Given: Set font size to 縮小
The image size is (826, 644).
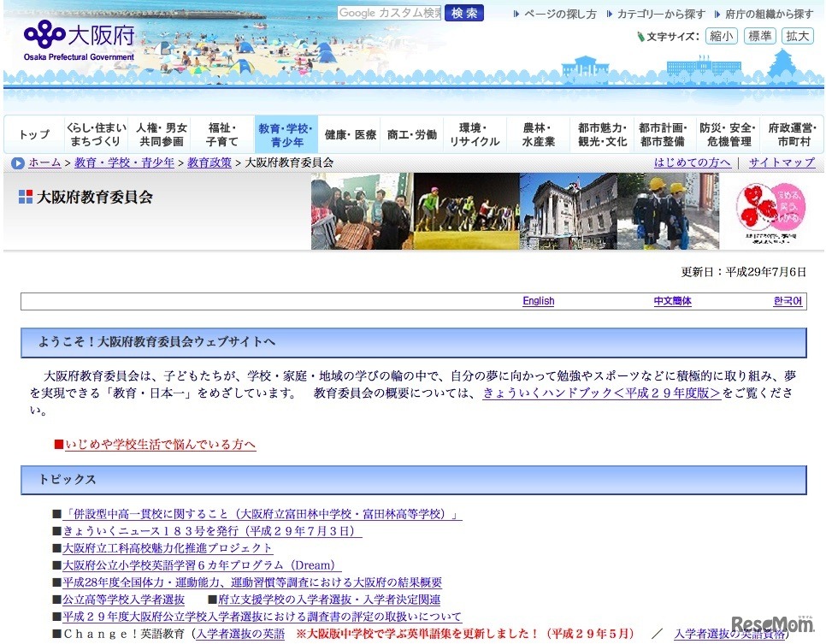Looking at the screenshot, I should pyautogui.click(x=721, y=36).
